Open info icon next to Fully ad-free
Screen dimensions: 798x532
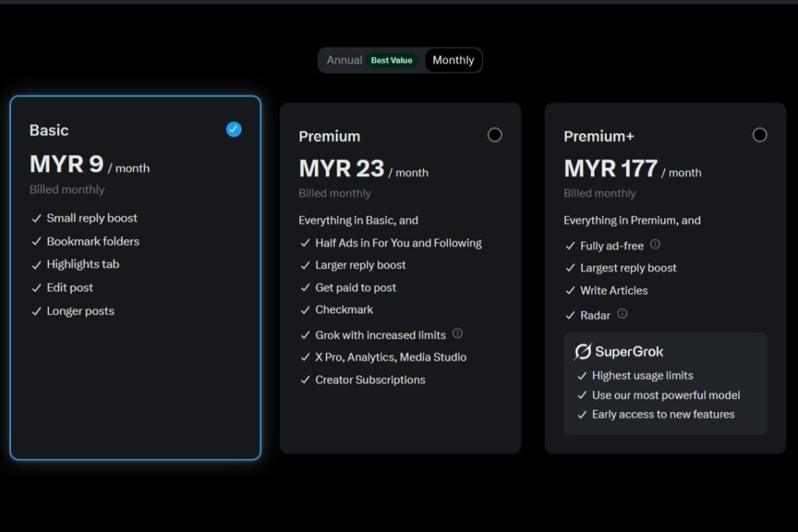tap(655, 244)
